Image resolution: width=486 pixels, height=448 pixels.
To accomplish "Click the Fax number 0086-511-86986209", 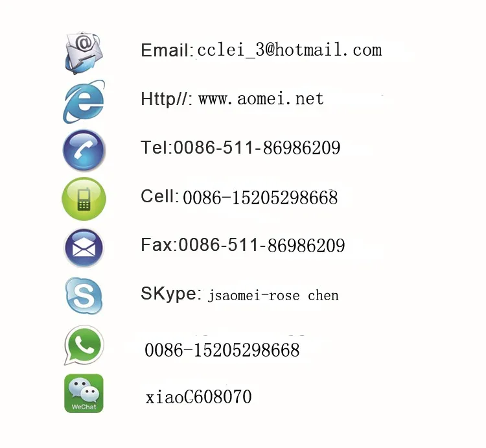I will point(262,245).
